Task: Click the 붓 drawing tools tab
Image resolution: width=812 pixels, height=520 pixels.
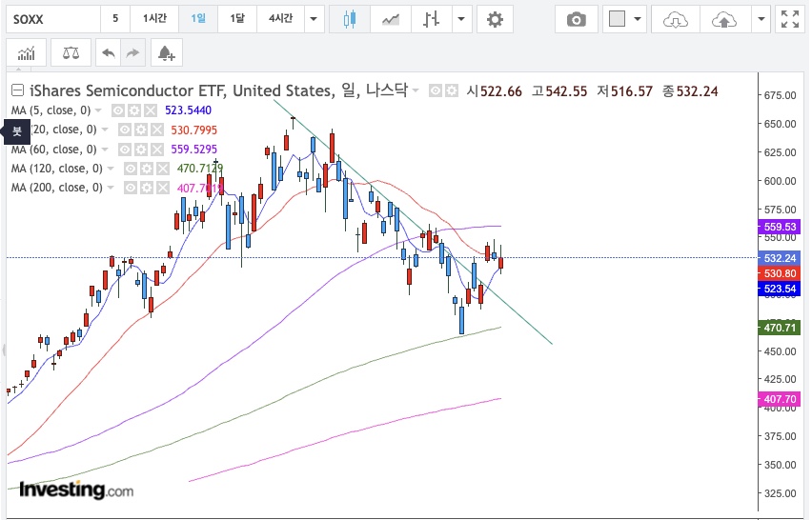Action: click(17, 131)
